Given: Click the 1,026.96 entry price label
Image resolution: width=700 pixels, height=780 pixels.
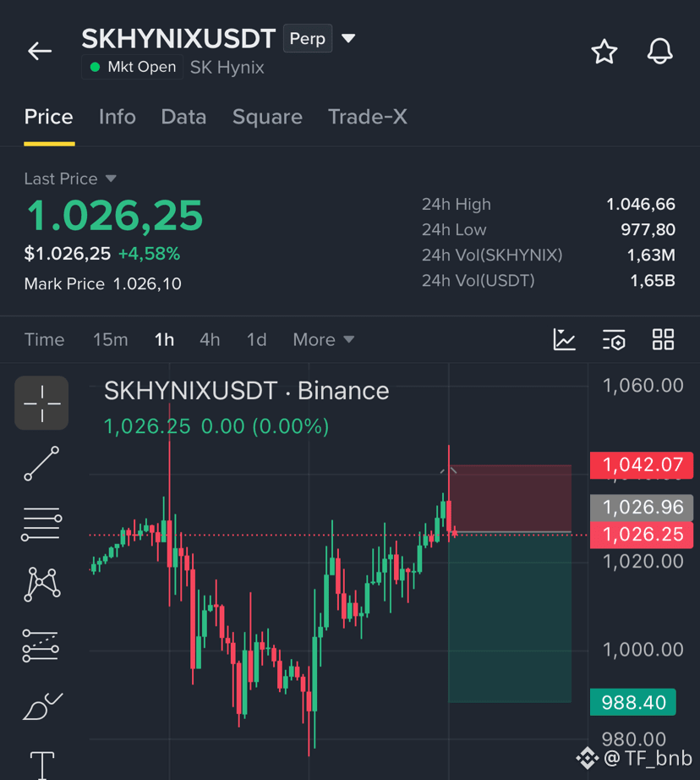Looking at the screenshot, I should click(642, 508).
